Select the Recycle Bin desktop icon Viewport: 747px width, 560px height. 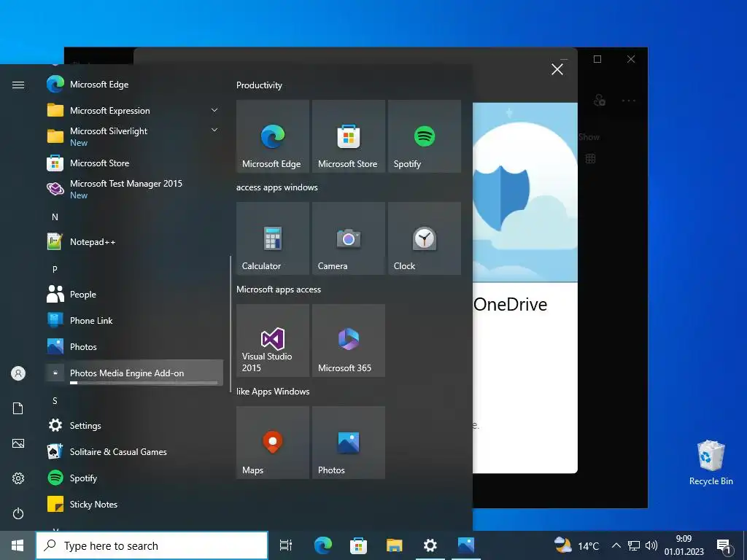(x=711, y=463)
